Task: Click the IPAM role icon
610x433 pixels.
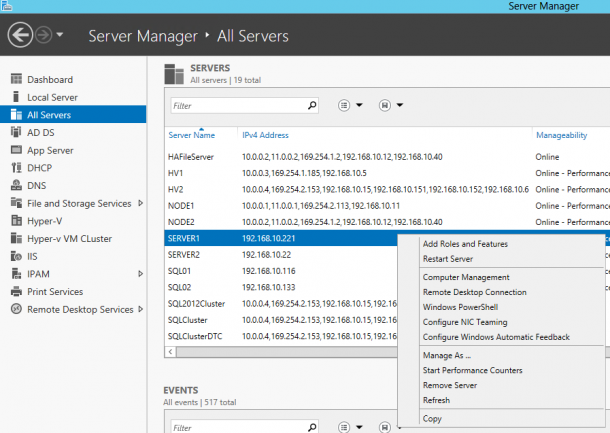Action: click(16, 273)
